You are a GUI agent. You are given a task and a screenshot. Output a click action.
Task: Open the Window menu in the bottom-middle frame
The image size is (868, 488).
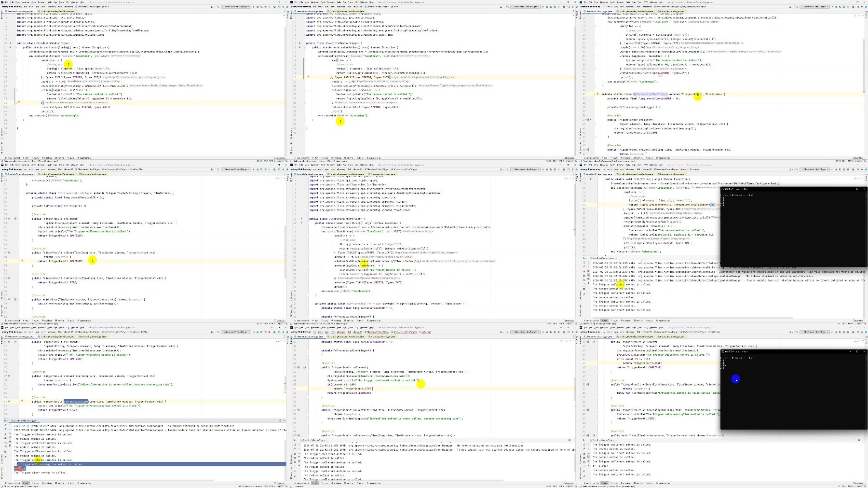(x=364, y=328)
